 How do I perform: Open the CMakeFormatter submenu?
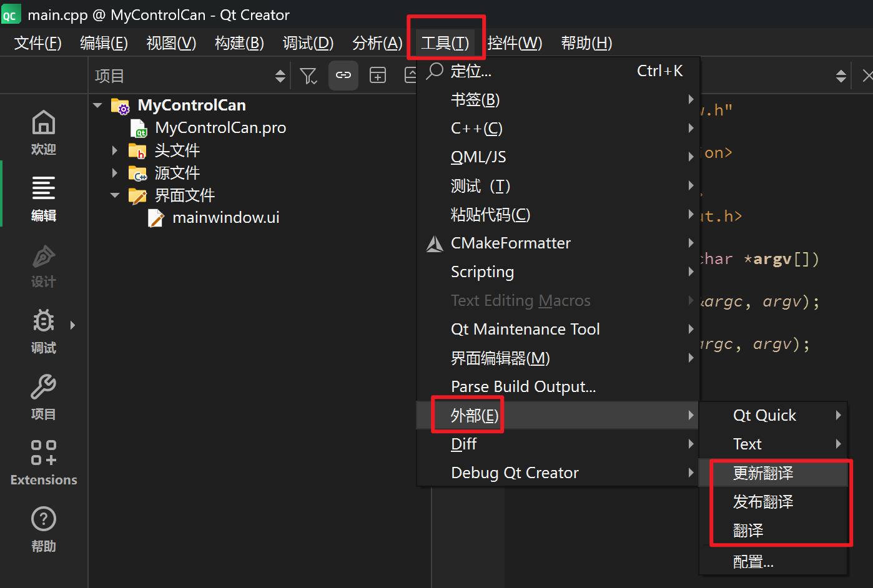pyautogui.click(x=558, y=243)
